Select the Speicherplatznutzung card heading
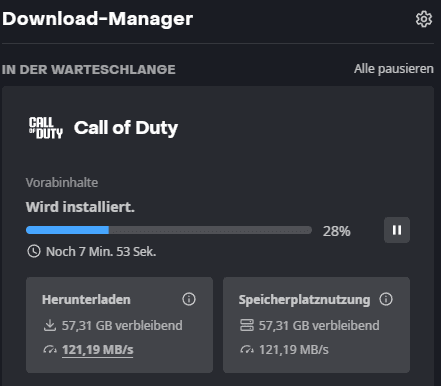Screen dimensions: 441x386 [304, 300]
